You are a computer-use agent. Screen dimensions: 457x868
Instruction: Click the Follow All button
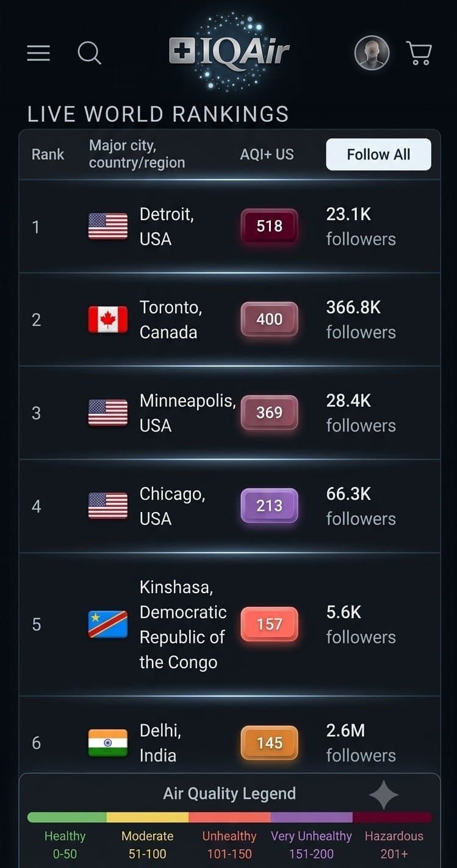coord(378,154)
